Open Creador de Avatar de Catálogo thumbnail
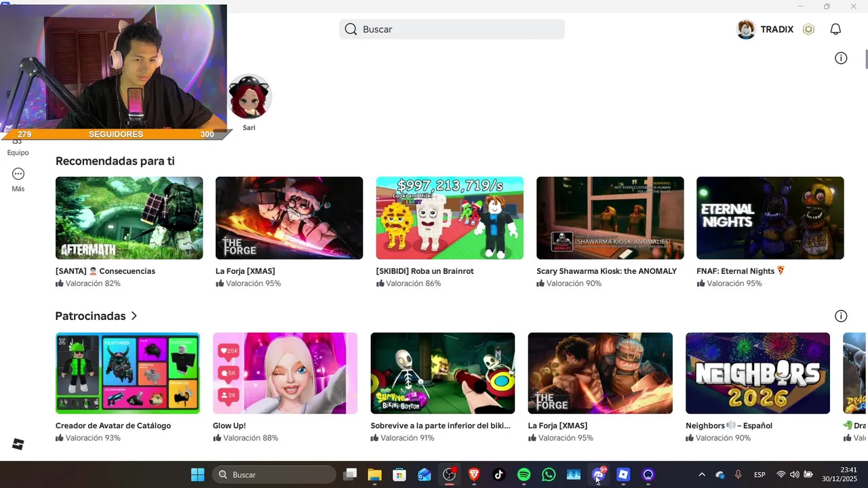 tap(127, 373)
